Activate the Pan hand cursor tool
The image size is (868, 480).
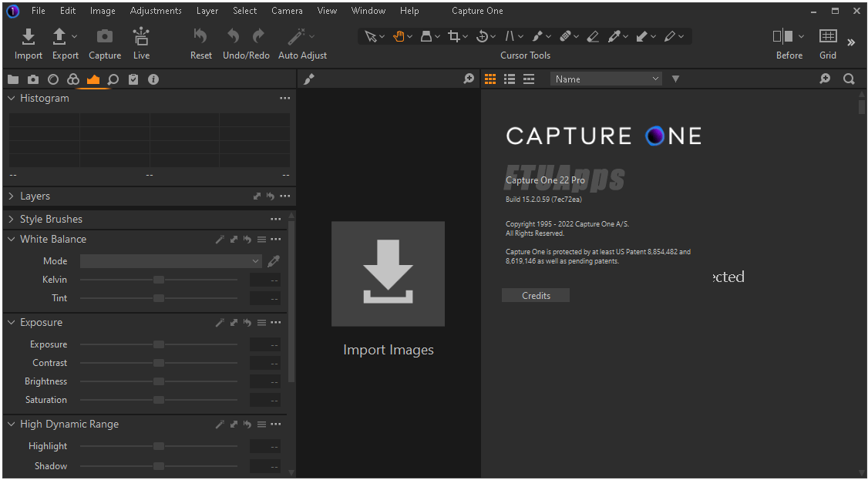[x=399, y=36]
